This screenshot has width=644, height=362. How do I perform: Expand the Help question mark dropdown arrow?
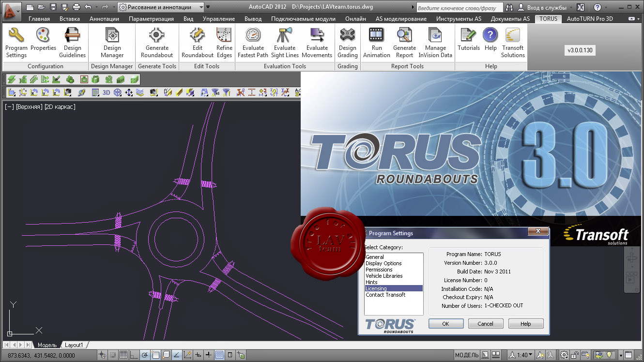point(606,8)
